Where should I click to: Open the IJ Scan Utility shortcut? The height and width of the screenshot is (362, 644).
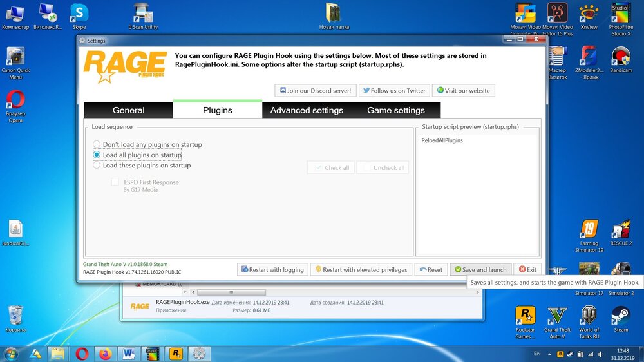(143, 17)
